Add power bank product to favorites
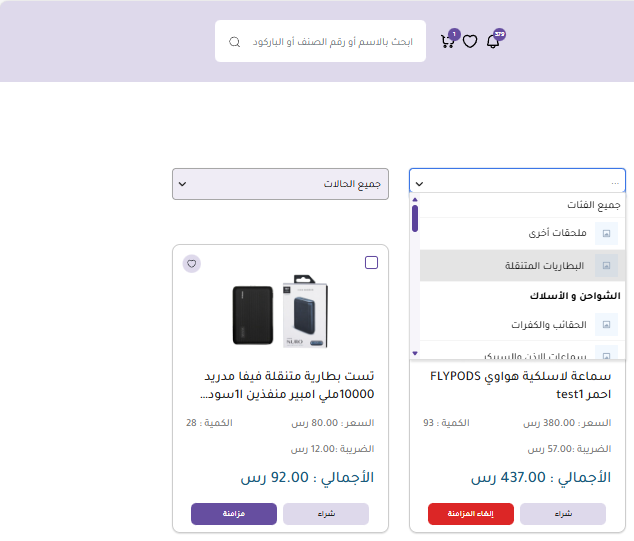Screen dimensions: 634x541 (192, 263)
